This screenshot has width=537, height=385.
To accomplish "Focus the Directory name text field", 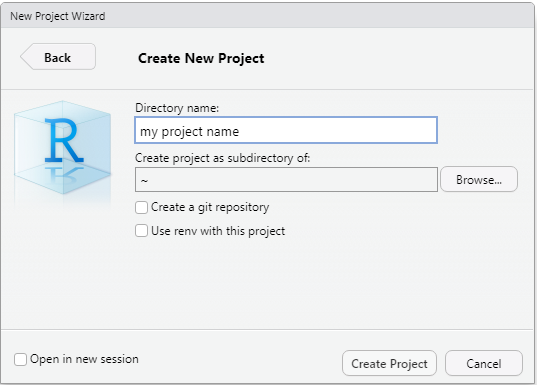I will click(286, 130).
